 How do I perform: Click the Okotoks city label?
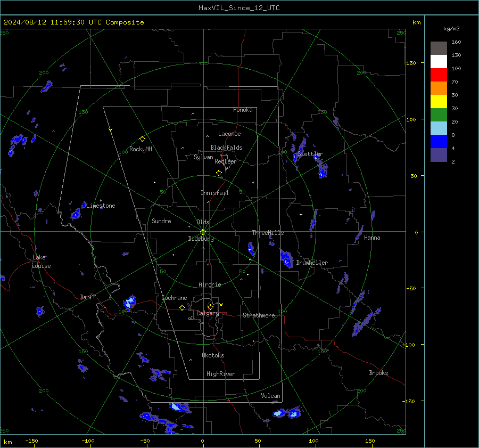[213, 355]
